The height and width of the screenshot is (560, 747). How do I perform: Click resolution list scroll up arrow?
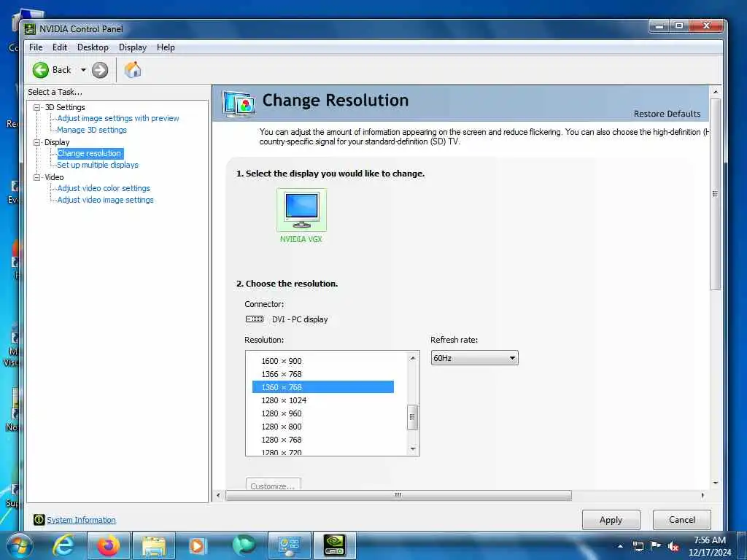coord(413,358)
